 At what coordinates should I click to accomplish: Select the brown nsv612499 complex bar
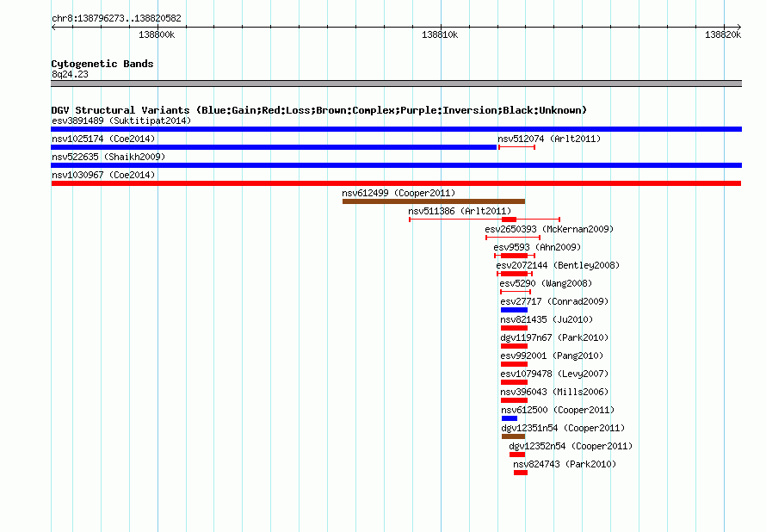coord(434,201)
